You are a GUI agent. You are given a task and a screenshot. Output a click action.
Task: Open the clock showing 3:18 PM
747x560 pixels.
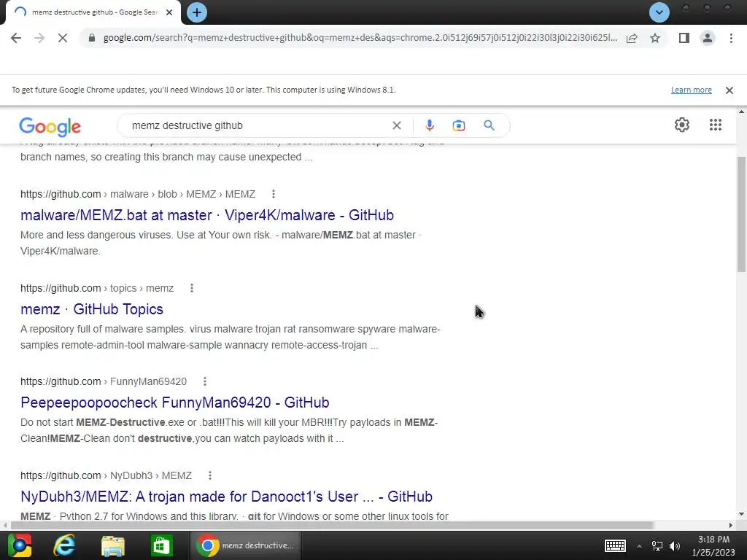pos(713,545)
